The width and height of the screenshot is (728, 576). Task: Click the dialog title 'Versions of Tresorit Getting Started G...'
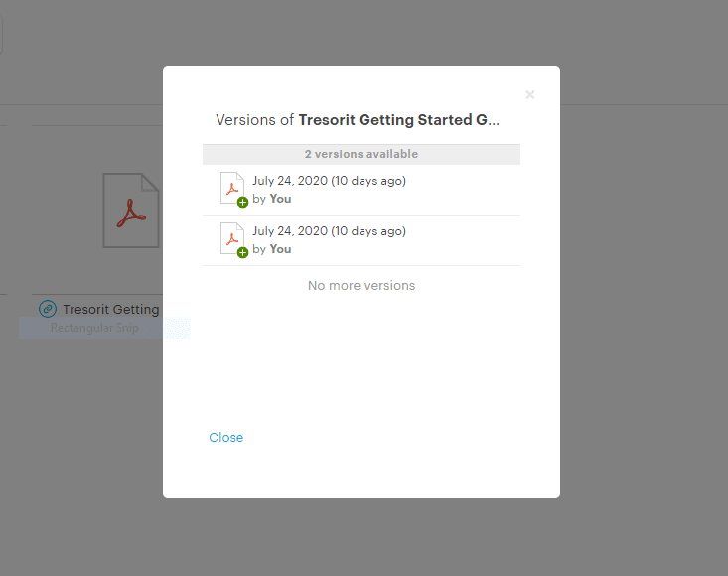click(x=358, y=120)
